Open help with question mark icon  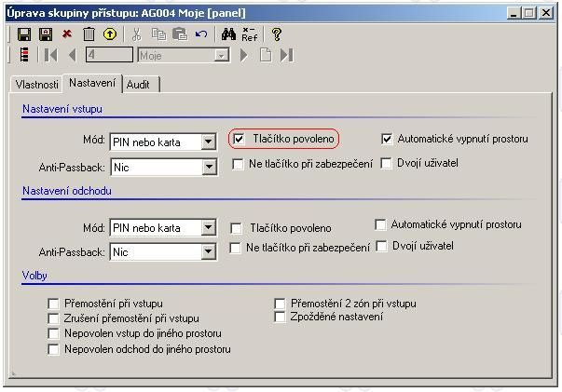click(x=277, y=34)
